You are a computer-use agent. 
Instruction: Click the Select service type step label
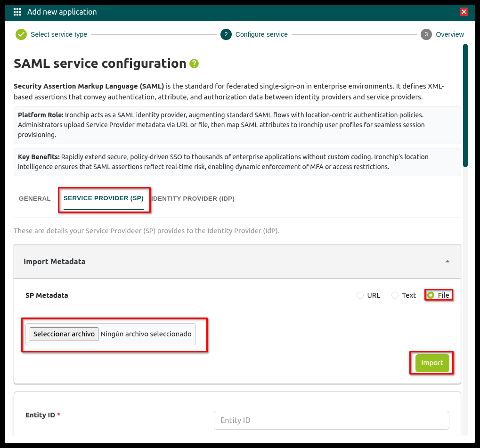tap(59, 34)
